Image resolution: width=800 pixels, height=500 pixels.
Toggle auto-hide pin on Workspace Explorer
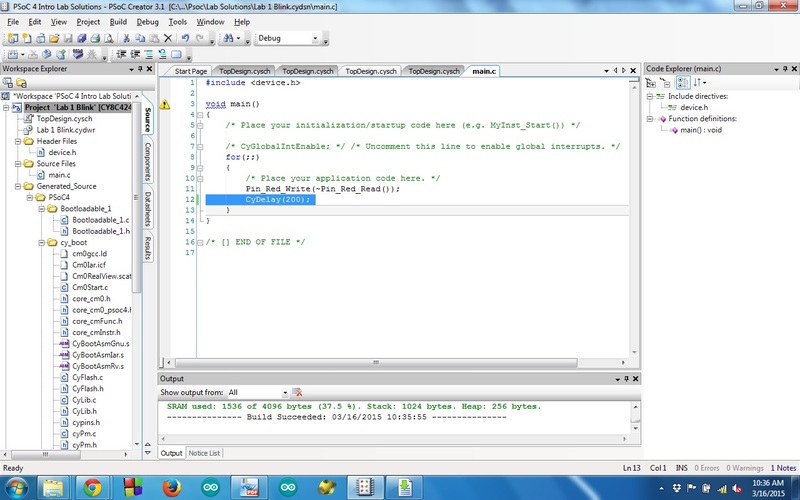pyautogui.click(x=140, y=69)
